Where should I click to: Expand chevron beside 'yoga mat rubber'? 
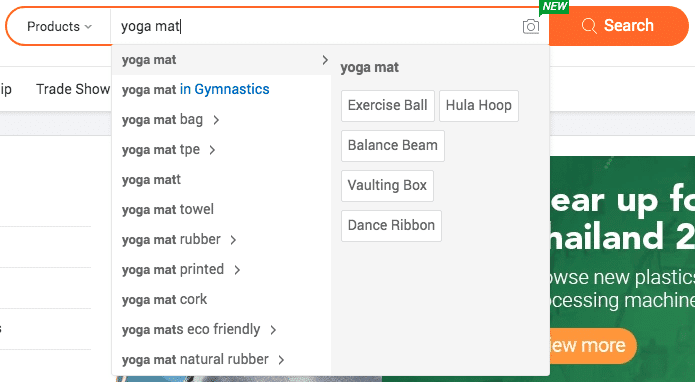(x=233, y=240)
